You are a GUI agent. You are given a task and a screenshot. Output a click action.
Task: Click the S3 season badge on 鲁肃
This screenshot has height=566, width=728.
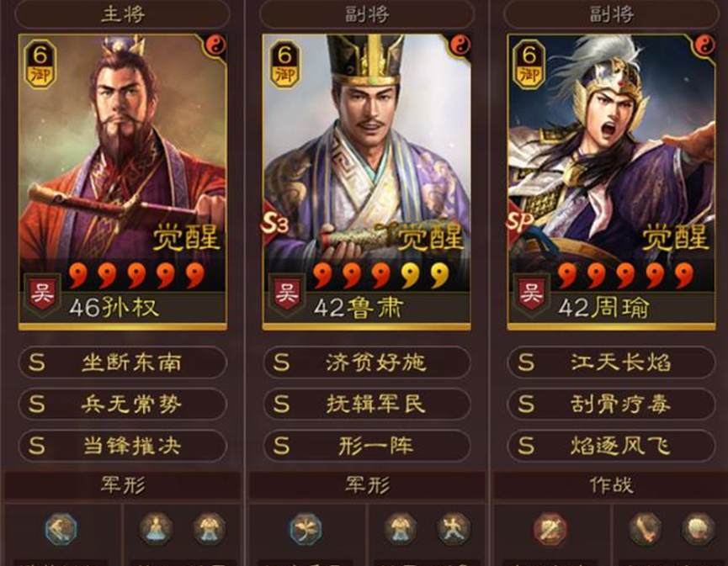pos(274,224)
